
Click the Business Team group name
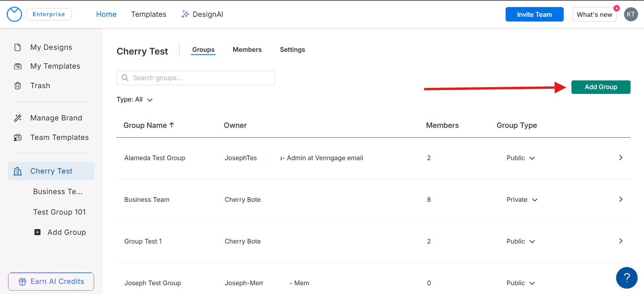(147, 200)
